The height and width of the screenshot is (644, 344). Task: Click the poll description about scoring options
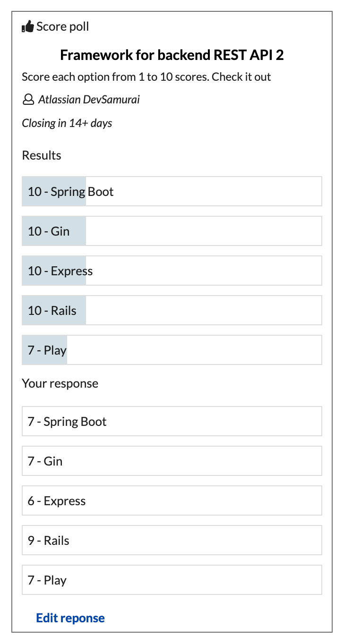(x=146, y=77)
